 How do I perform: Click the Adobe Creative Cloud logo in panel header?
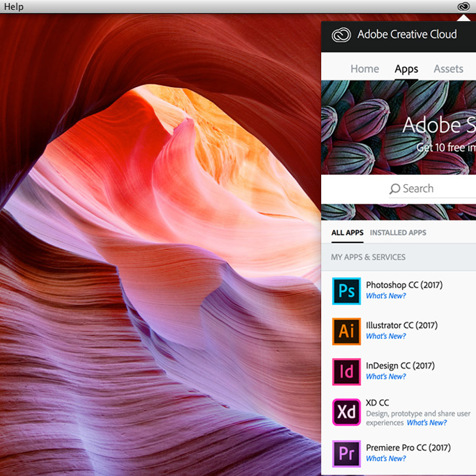coord(341,35)
